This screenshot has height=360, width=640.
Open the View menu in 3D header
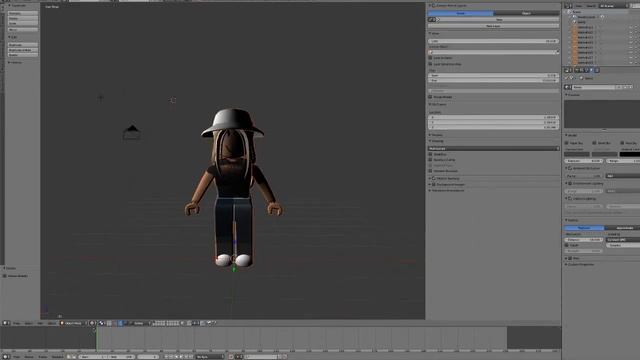(x=16, y=323)
